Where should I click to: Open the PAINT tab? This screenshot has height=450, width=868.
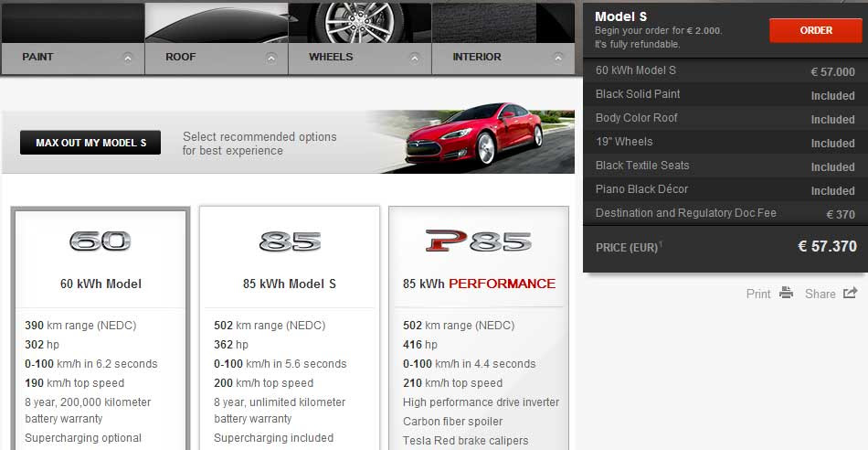72,57
